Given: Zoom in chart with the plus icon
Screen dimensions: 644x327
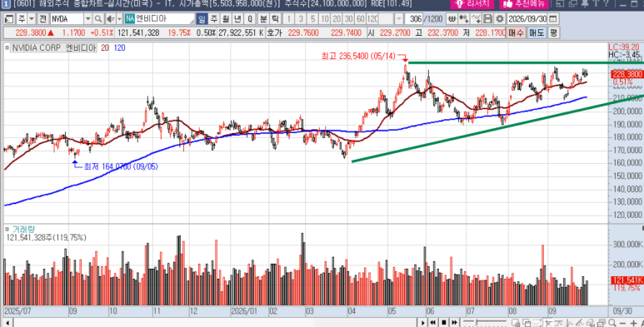Looking at the screenshot, I should (633, 323).
